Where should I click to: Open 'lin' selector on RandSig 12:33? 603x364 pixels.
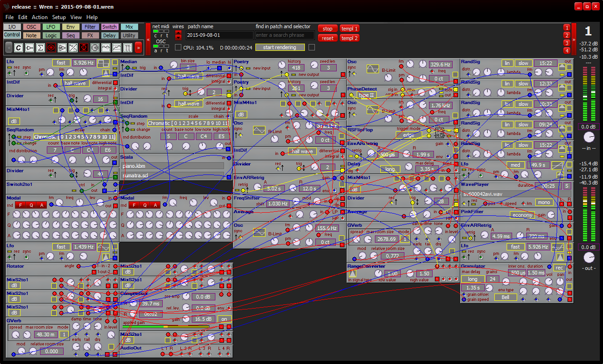coord(508,84)
